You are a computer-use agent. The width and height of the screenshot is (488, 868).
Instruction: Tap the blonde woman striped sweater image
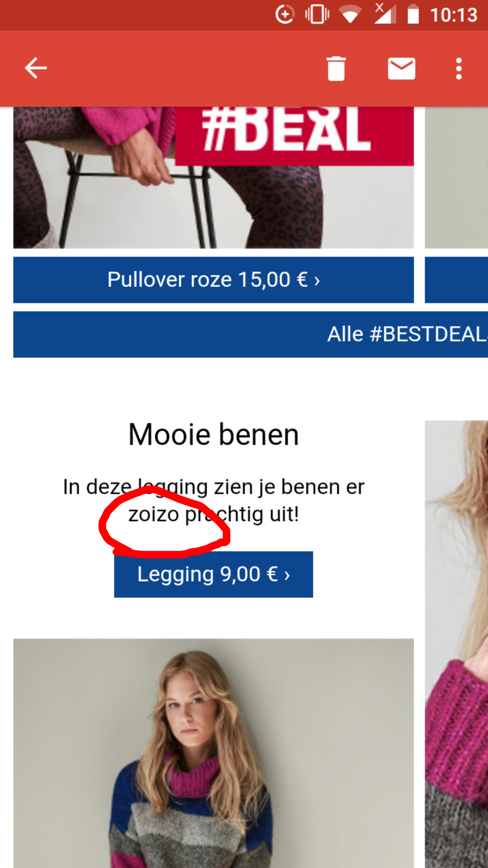pos(213,753)
